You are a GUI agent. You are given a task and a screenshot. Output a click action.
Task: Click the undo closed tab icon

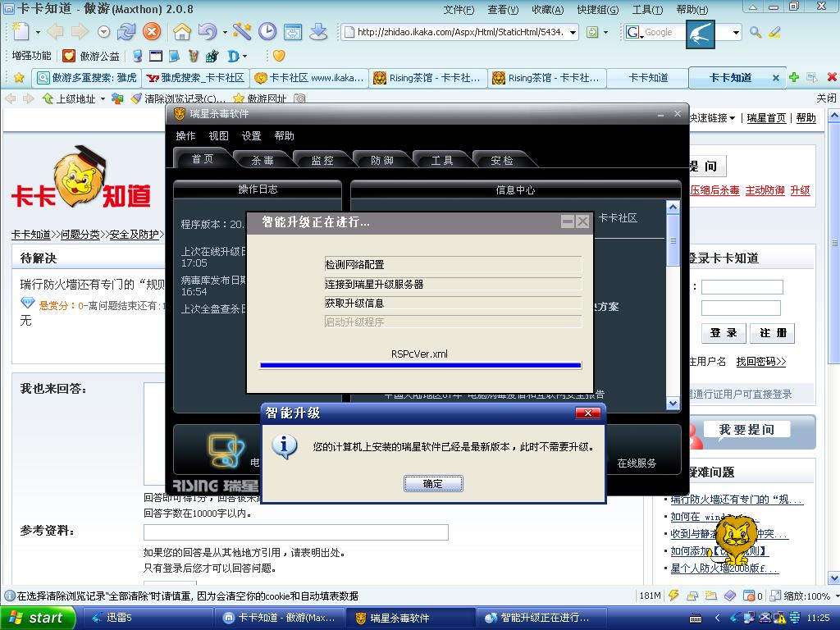[208, 32]
